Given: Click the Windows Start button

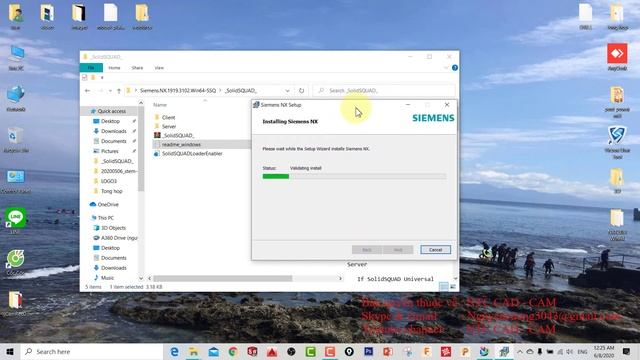Looking at the screenshot, I should click(10, 351).
